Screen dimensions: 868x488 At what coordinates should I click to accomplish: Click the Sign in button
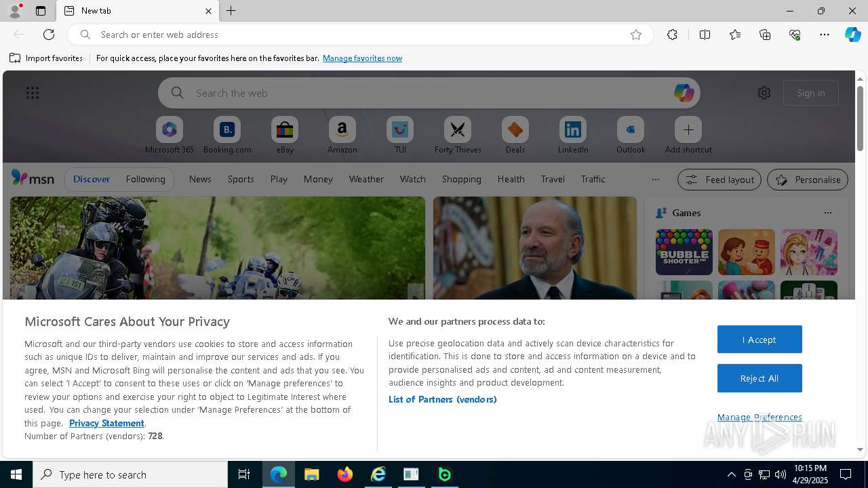pyautogui.click(x=811, y=93)
